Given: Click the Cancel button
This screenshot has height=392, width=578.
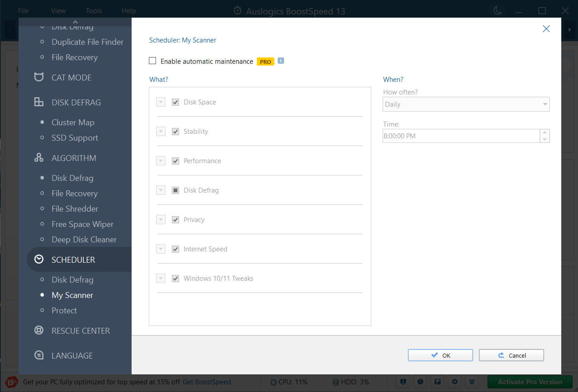Looking at the screenshot, I should [511, 355].
